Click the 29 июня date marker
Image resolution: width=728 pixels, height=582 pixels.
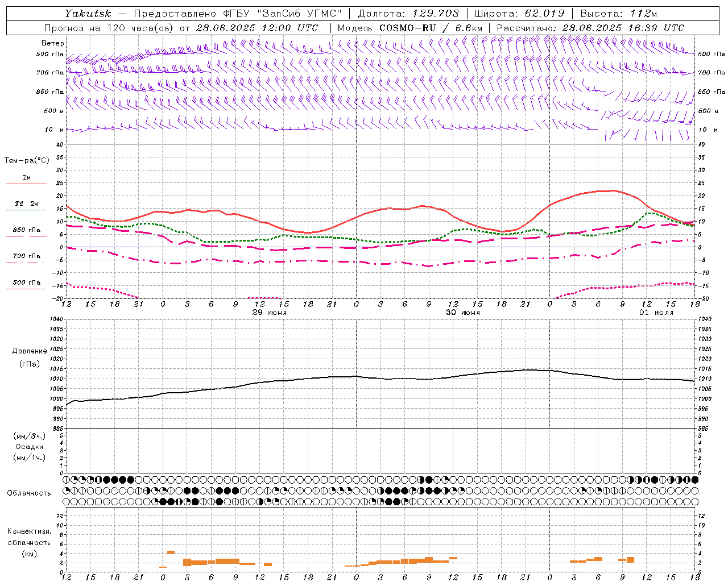tap(270, 313)
